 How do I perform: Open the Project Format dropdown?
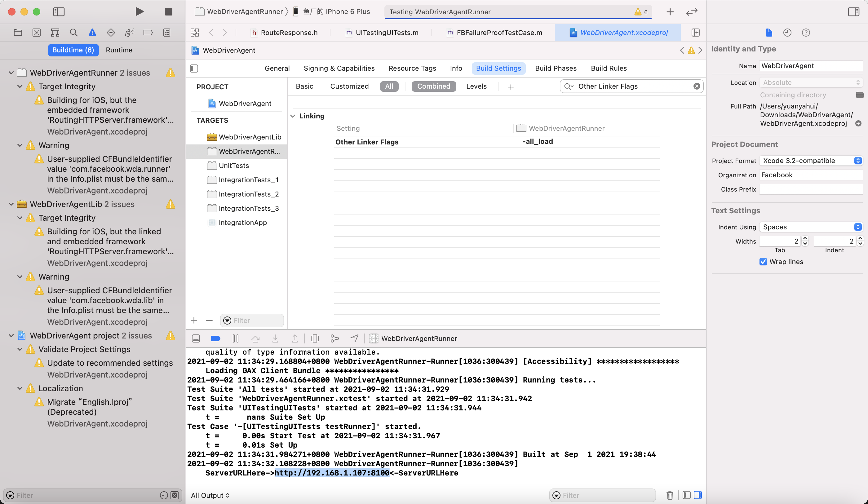811,161
